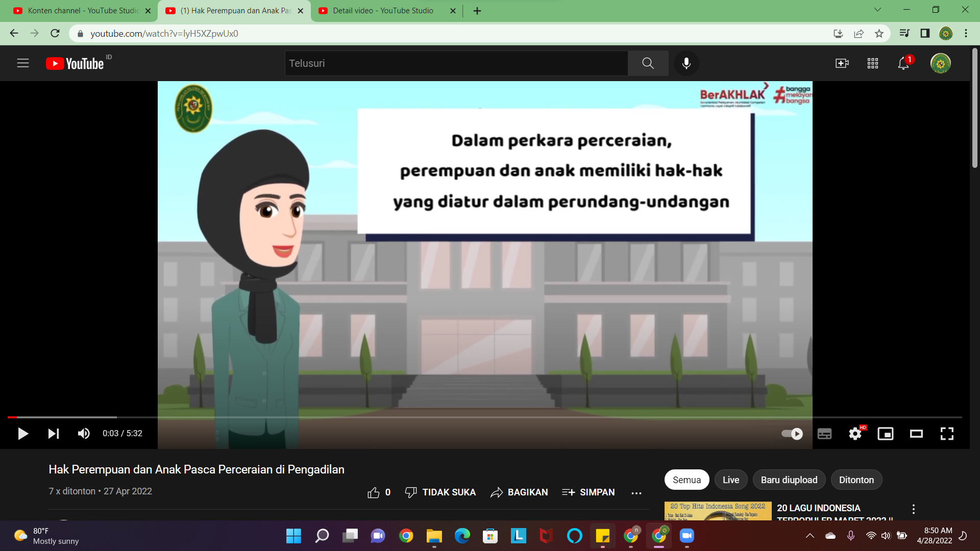
Task: Open the browser tab search dropdown
Action: (x=877, y=9)
